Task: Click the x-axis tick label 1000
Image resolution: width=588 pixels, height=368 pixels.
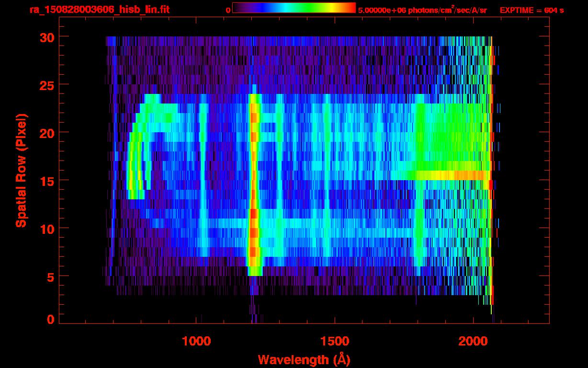Action: 196,342
